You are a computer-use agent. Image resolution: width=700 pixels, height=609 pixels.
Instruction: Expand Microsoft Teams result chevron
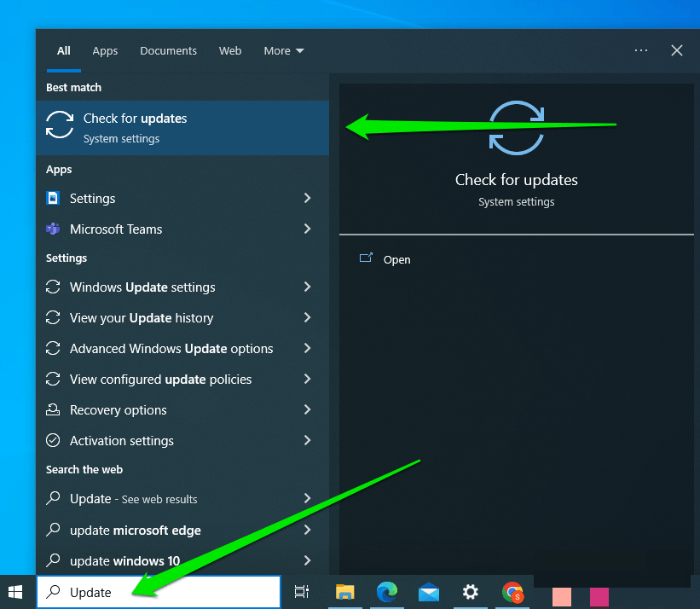tap(307, 229)
